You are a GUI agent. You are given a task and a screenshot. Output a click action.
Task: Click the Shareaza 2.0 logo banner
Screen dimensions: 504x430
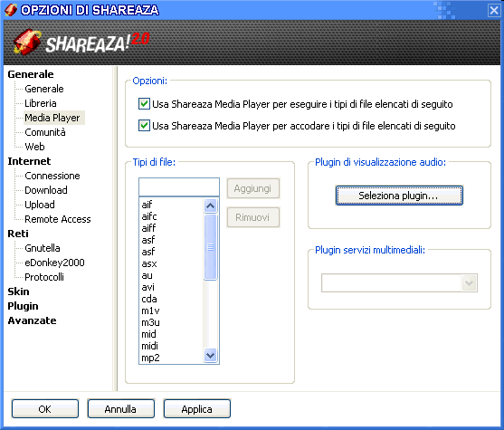81,43
